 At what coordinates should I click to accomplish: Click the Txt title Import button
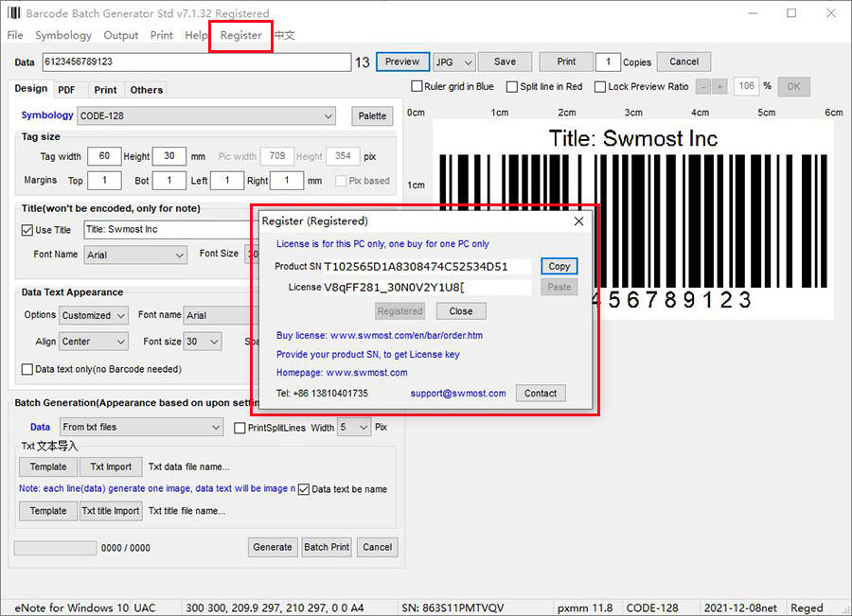(111, 511)
